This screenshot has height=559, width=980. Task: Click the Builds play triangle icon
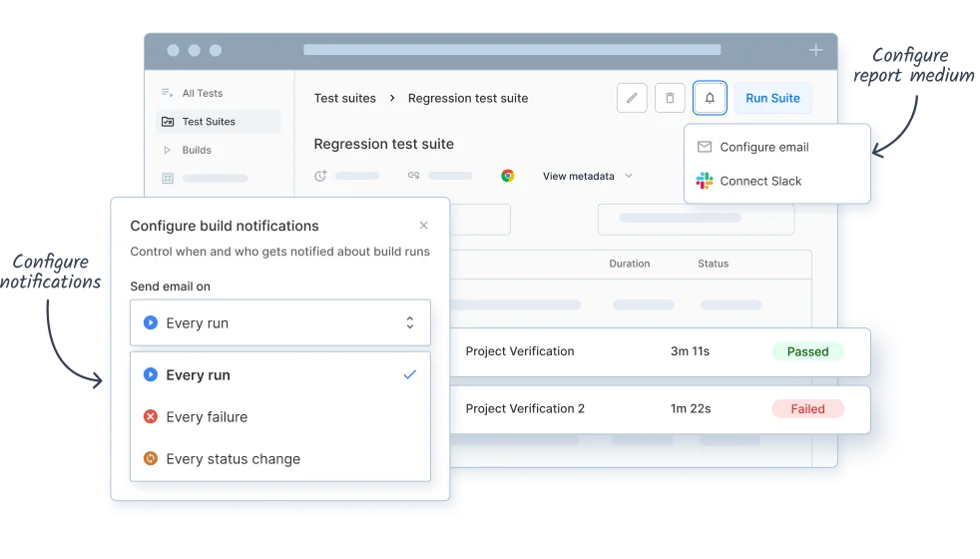167,150
